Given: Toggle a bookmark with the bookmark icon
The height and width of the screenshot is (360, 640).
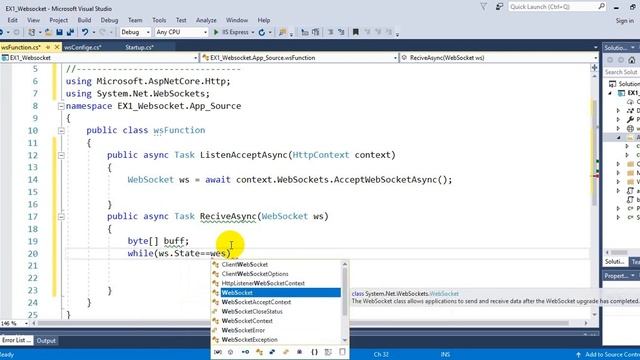Looking at the screenshot, I should [x=356, y=32].
